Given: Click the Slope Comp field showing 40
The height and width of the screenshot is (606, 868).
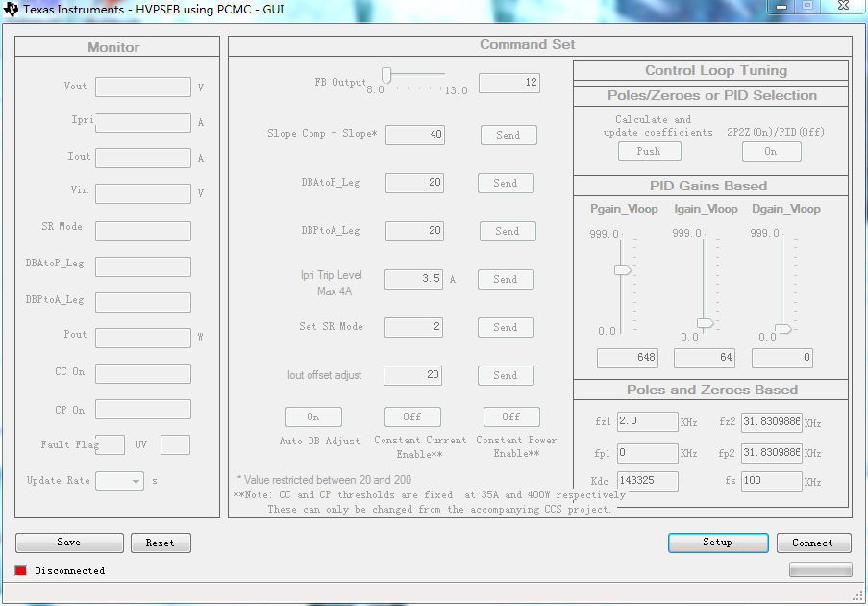Looking at the screenshot, I should coord(415,135).
